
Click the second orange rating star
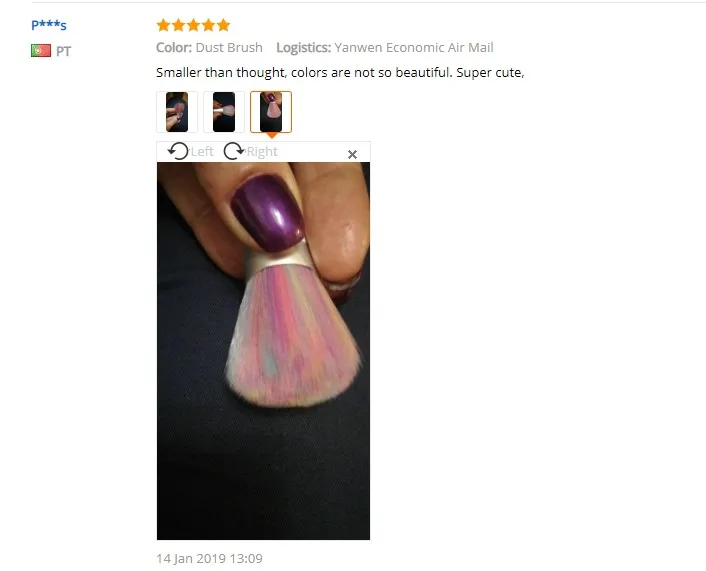pyautogui.click(x=178, y=25)
